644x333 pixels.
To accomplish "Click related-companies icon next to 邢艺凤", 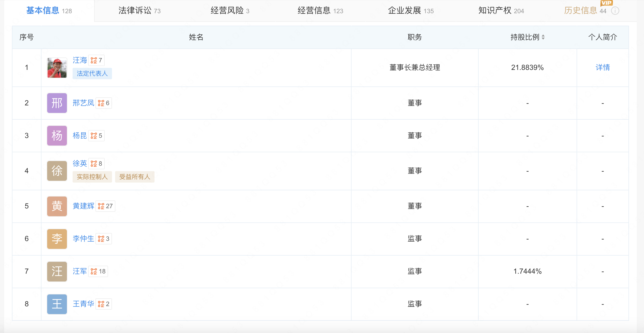I will pyautogui.click(x=101, y=103).
